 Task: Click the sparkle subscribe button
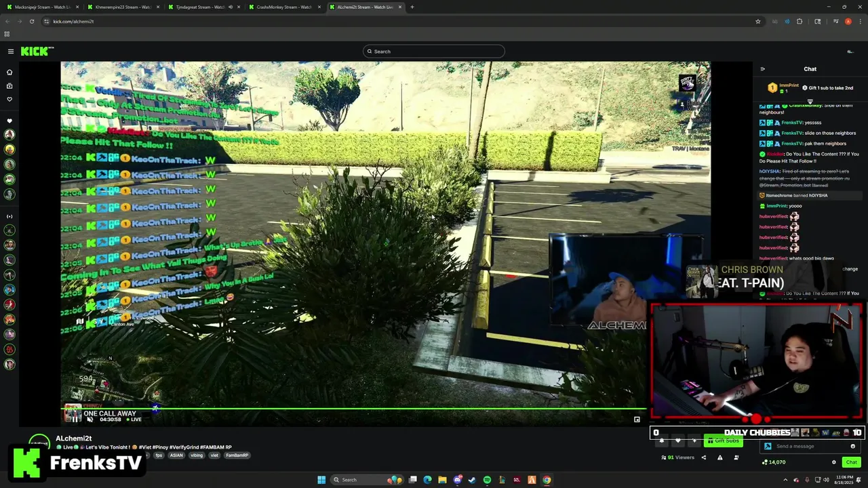(x=694, y=441)
